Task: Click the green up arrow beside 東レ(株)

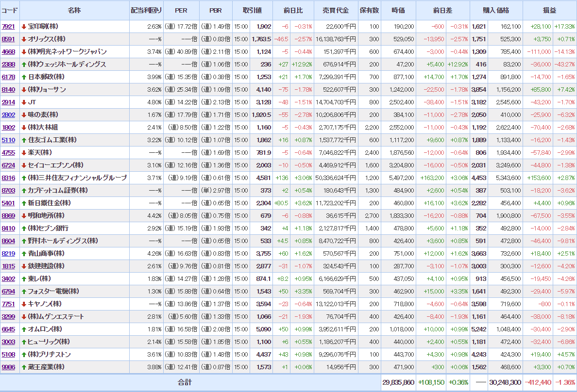Action: 24,279
